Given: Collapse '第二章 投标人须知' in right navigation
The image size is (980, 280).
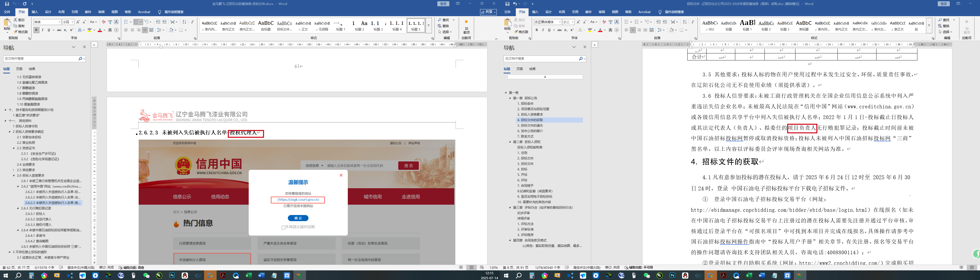Looking at the screenshot, I should (x=510, y=142).
